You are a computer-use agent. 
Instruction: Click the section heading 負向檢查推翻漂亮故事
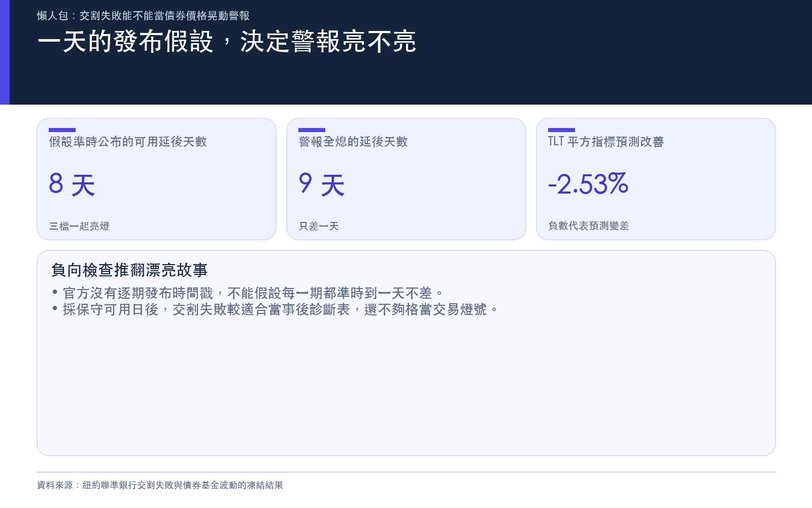click(129, 270)
